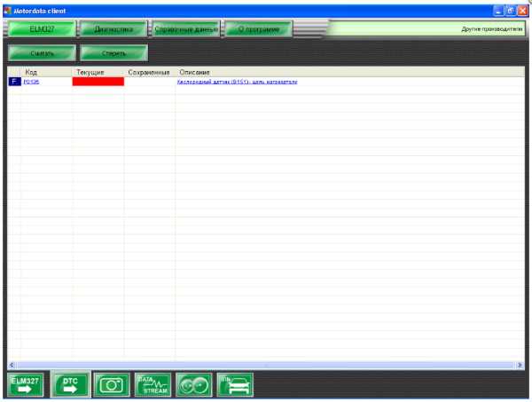532x402 pixels.
Task: Restore the Motordata client window size
Action: (x=511, y=11)
